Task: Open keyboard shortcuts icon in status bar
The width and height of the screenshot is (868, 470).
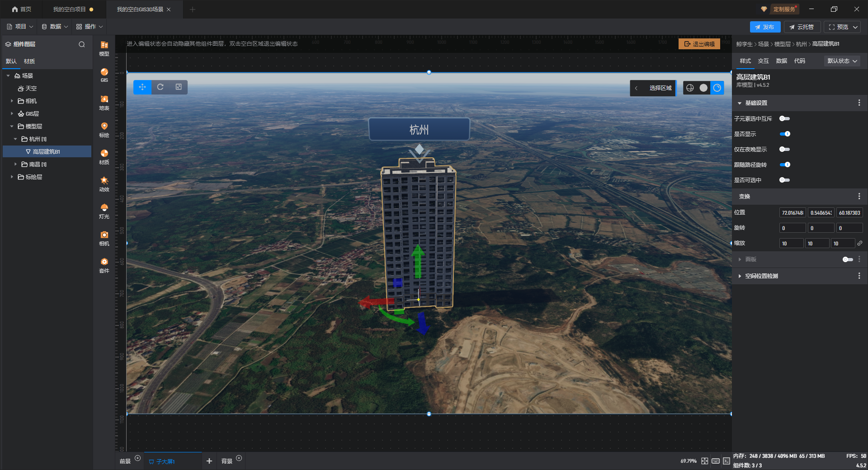Action: click(x=716, y=461)
